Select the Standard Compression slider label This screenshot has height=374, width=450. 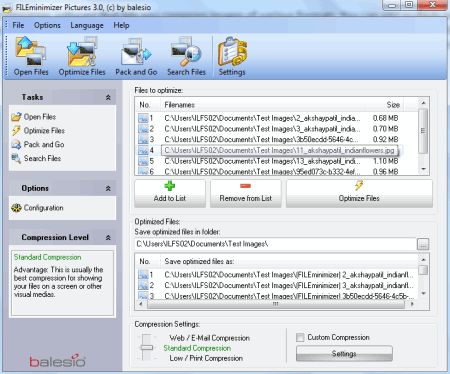(x=197, y=348)
